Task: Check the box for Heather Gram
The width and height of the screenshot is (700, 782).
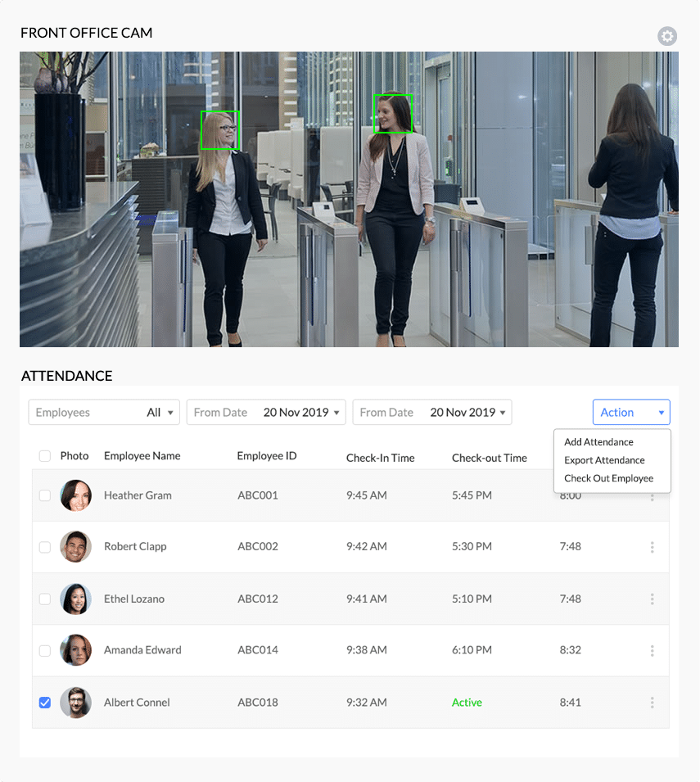Action: [x=45, y=495]
